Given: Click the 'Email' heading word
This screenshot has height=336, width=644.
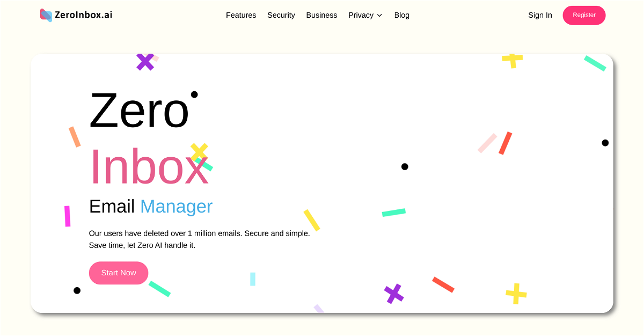Looking at the screenshot, I should [112, 206].
